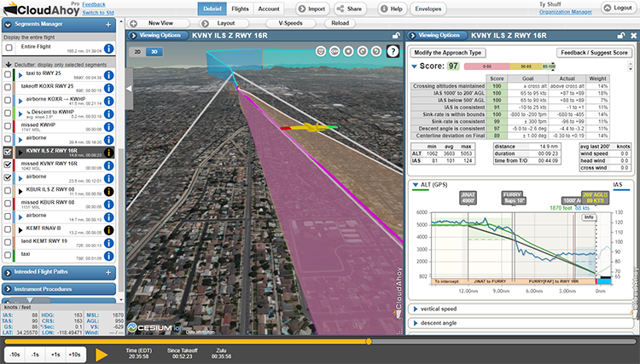Viewport: 640px width, 364px height.
Task: Check the KBUR ILS Z RWY 08 checkbox
Action: coord(8,190)
